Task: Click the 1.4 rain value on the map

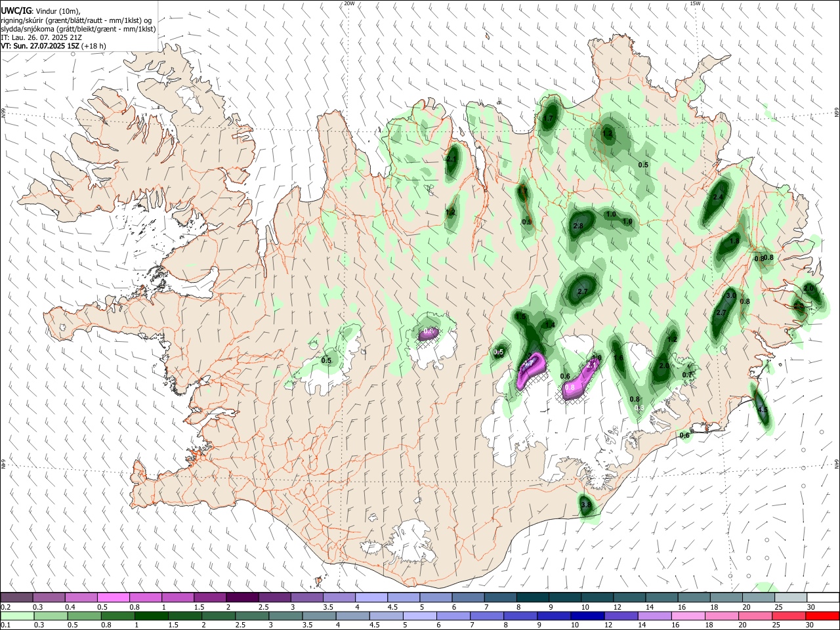Action: click(550, 325)
